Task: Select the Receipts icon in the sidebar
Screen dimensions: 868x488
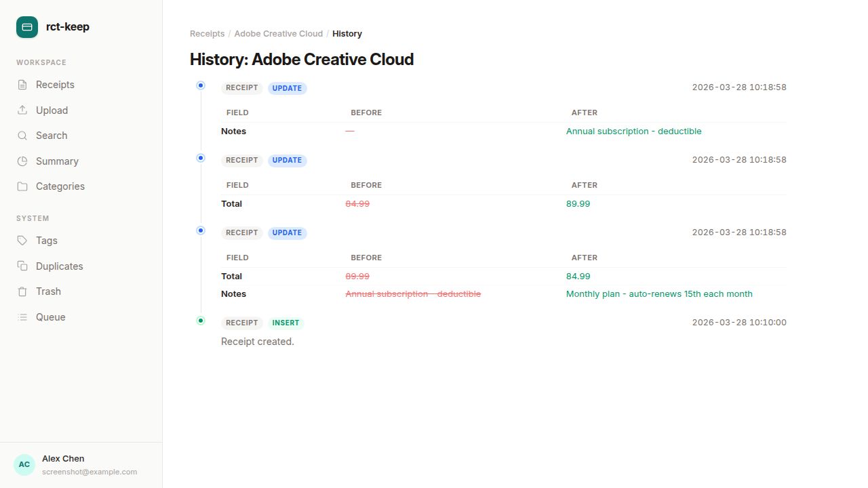Action: (x=23, y=84)
